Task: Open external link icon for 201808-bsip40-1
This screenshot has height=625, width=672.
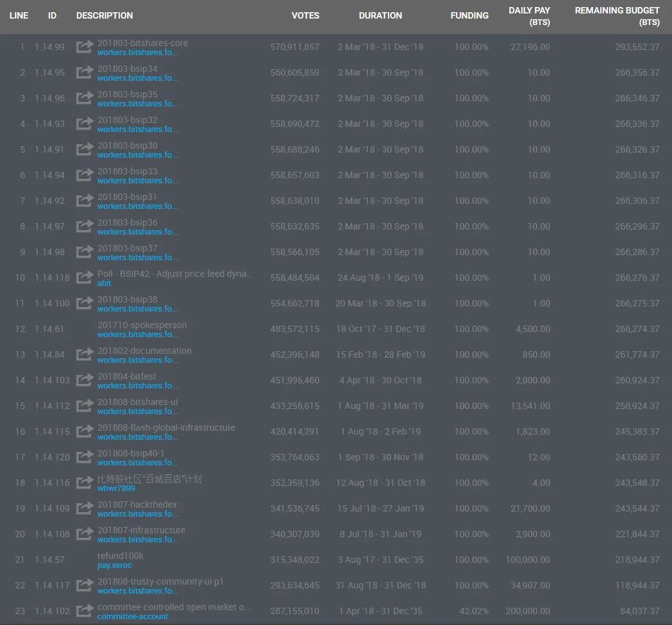Action: 85,457
